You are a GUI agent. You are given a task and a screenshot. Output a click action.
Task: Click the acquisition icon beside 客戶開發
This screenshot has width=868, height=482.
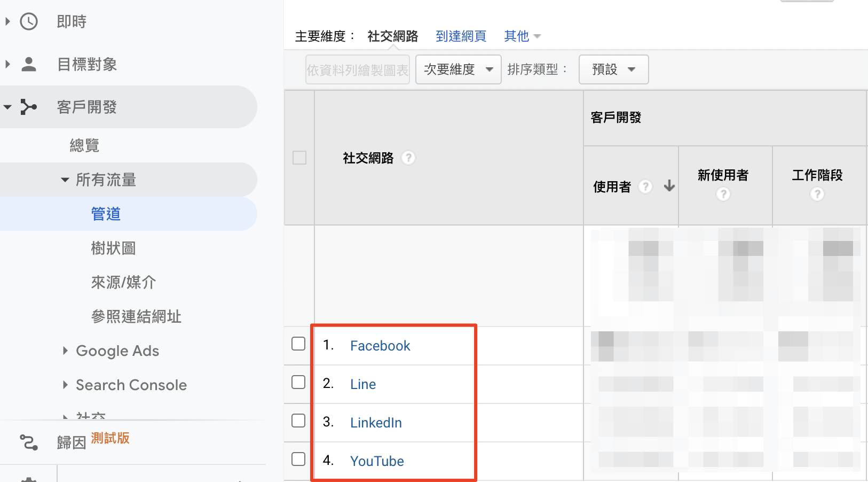[29, 107]
